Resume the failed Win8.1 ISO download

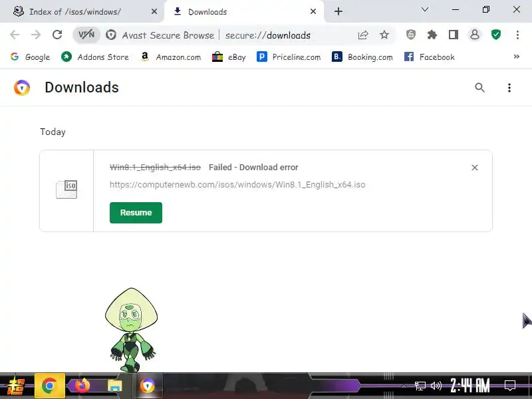(136, 213)
